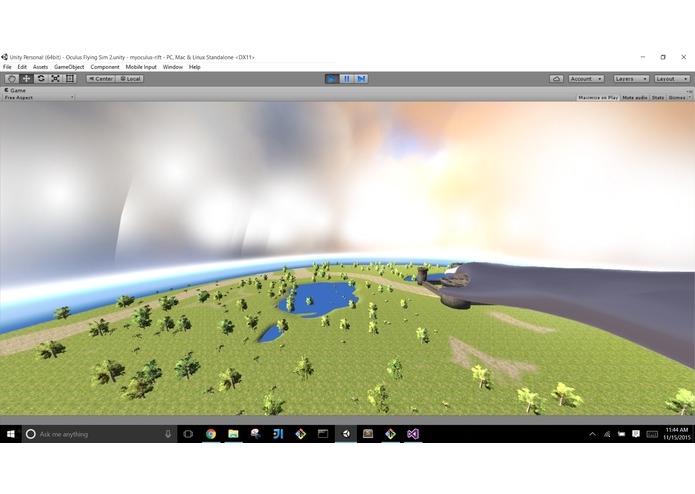Stop play mode with Play button
Viewport: 695px width, 494px height.
tap(332, 79)
